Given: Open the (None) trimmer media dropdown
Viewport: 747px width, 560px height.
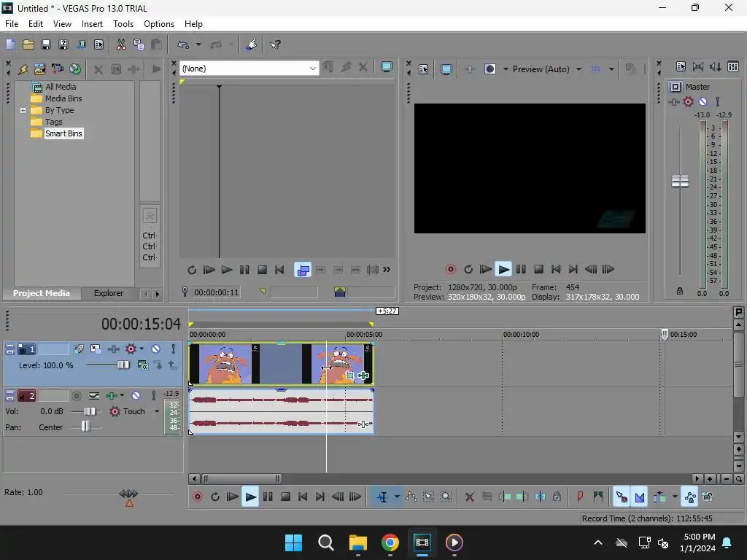Looking at the screenshot, I should tap(312, 69).
